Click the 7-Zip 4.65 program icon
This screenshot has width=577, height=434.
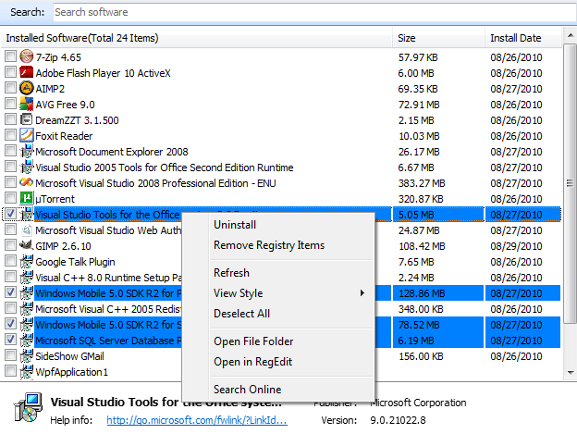26,57
